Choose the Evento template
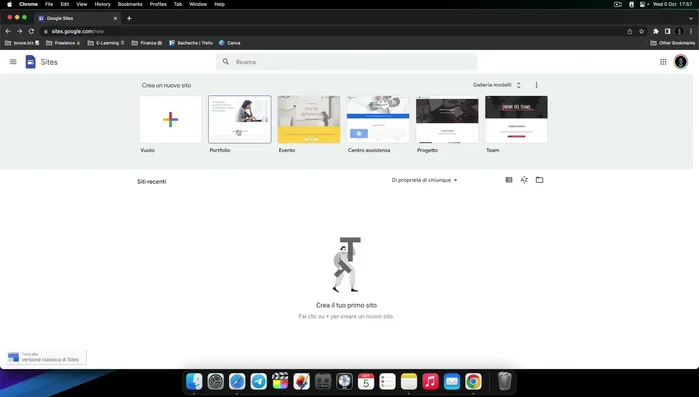Viewport: 699px width, 397px height. pos(309,119)
